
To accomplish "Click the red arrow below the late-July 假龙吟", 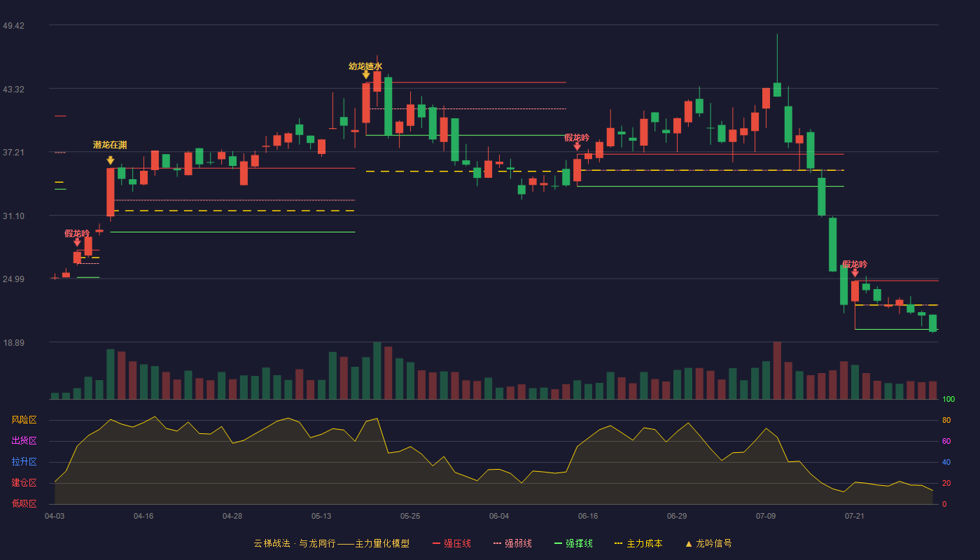I will coord(855,272).
